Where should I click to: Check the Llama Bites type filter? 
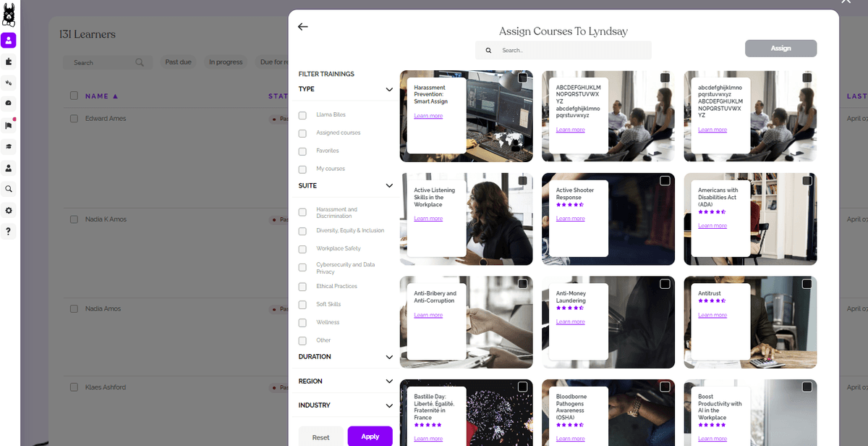302,115
